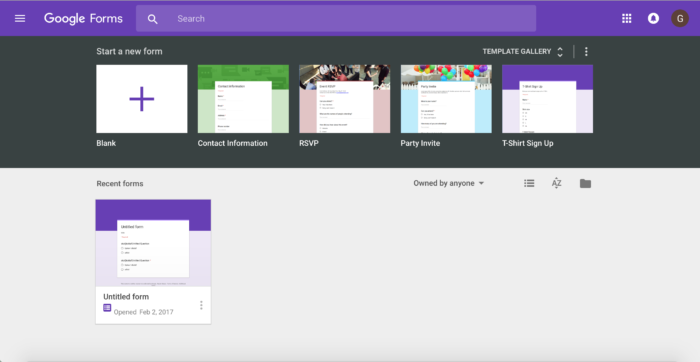
Task: Click the T-Shirt Sign Up label
Action: (x=528, y=143)
